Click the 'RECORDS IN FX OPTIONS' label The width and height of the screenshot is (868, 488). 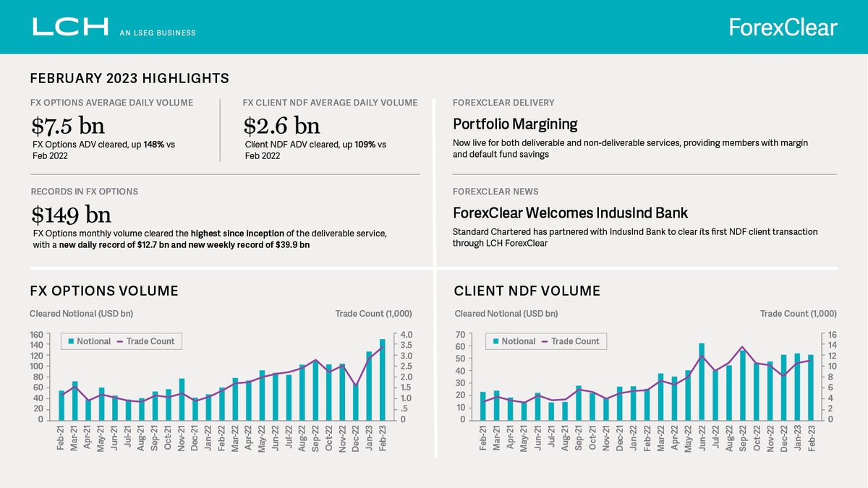(84, 192)
